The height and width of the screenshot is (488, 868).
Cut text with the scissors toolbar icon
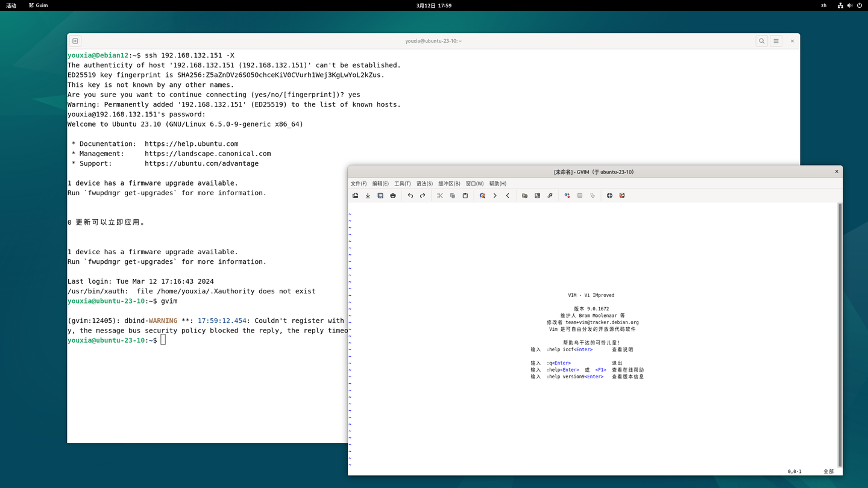[440, 195]
